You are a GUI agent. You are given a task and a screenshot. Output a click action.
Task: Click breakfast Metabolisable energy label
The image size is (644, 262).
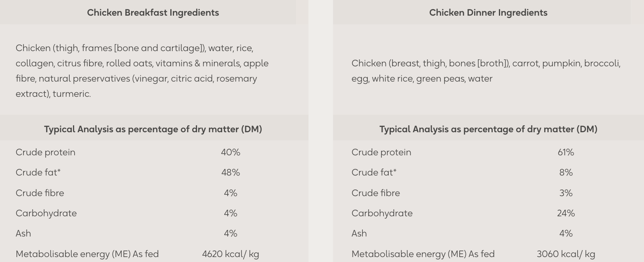point(87,254)
